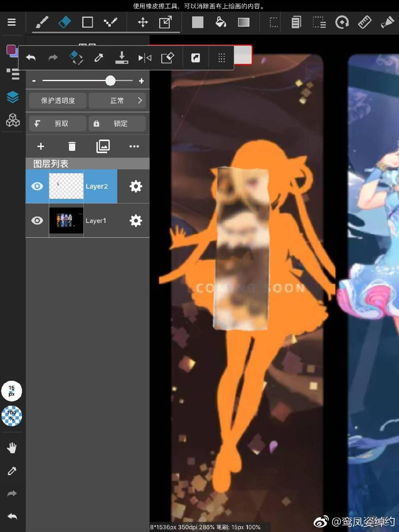Click the sidebar redo arrow

pos(12,494)
